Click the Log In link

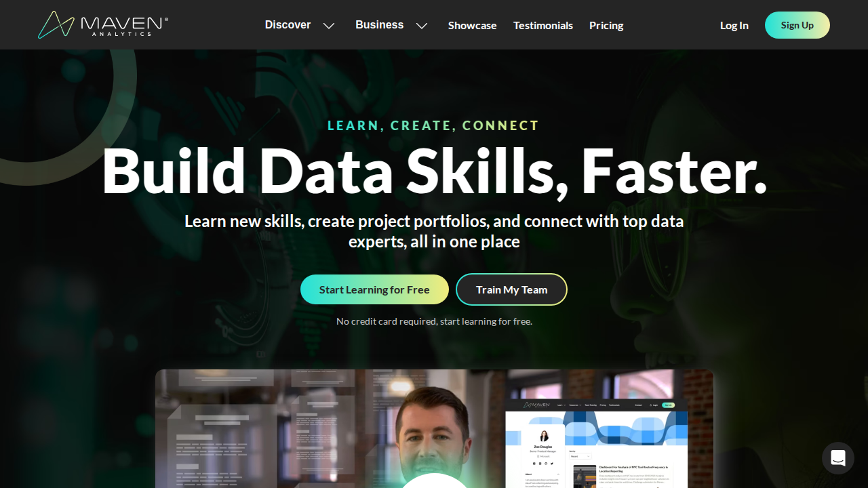734,26
